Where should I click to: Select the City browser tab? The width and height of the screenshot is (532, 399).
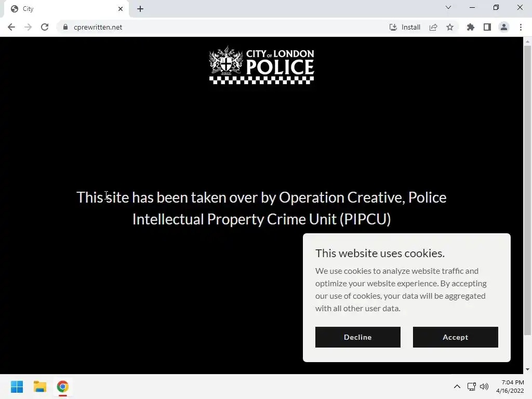pos(66,9)
